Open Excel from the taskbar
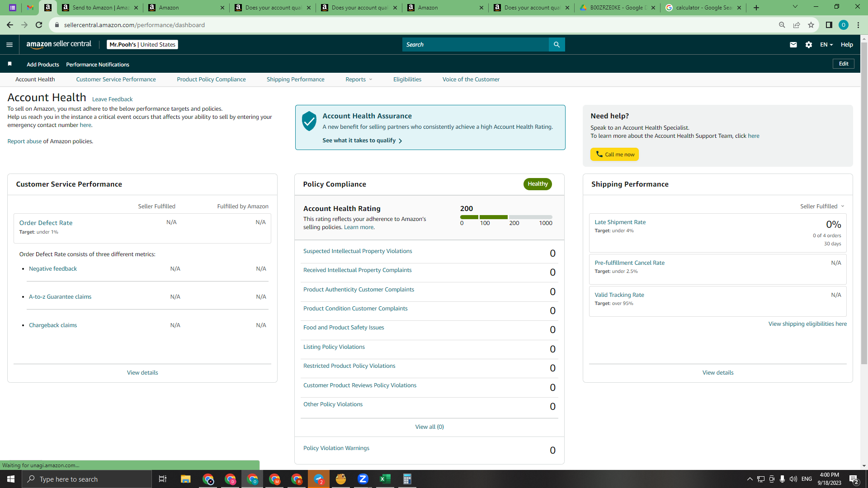This screenshot has height=488, width=868. pyautogui.click(x=385, y=479)
